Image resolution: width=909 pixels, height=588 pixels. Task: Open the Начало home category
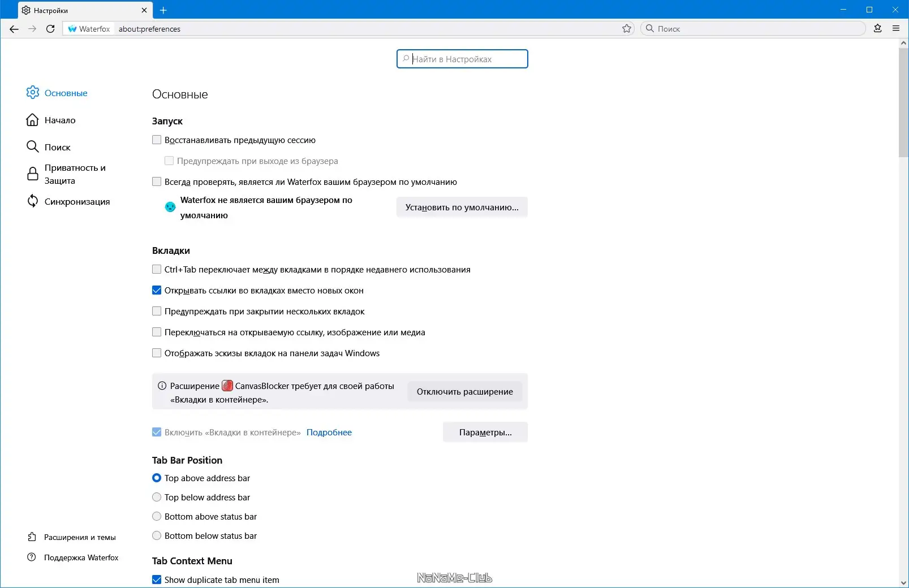51,120
